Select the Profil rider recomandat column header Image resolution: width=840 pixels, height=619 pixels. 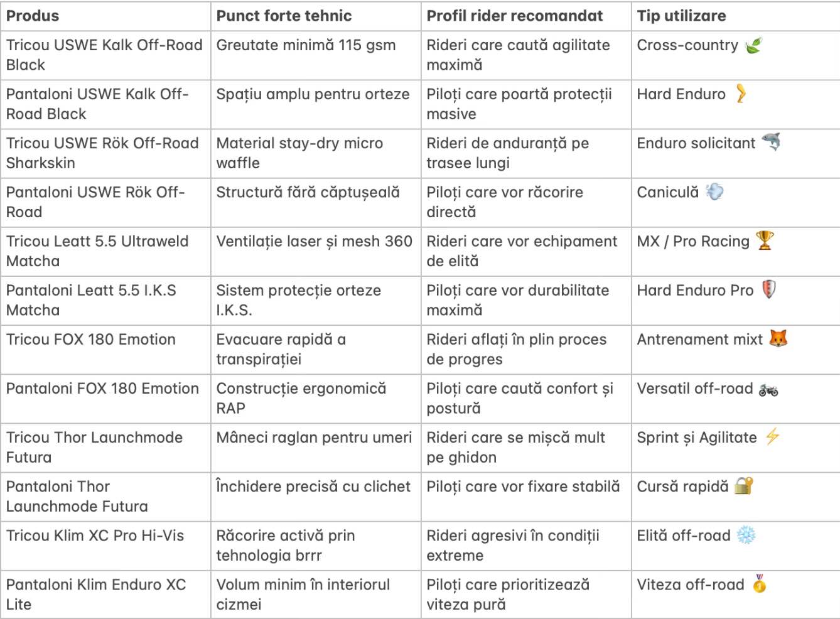click(x=514, y=16)
